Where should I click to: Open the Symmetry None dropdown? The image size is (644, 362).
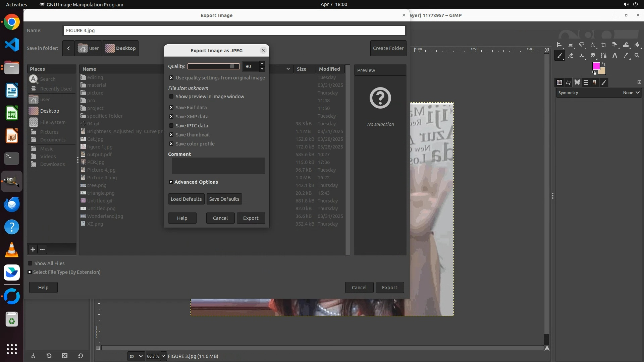tap(631, 93)
